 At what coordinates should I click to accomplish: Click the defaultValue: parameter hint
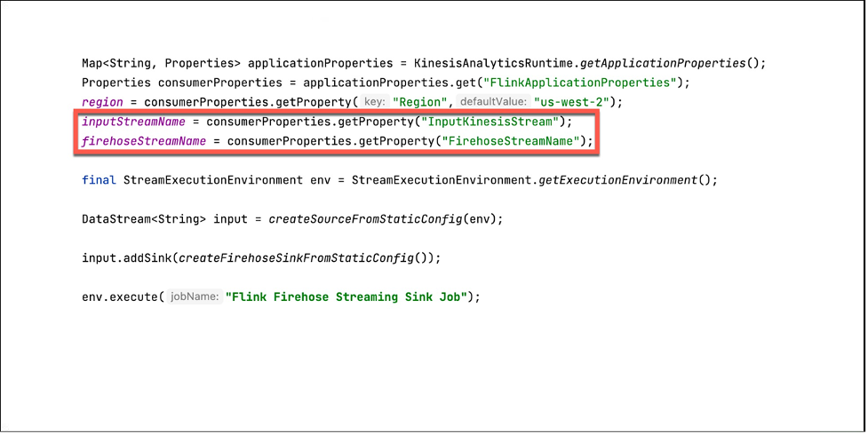494,102
